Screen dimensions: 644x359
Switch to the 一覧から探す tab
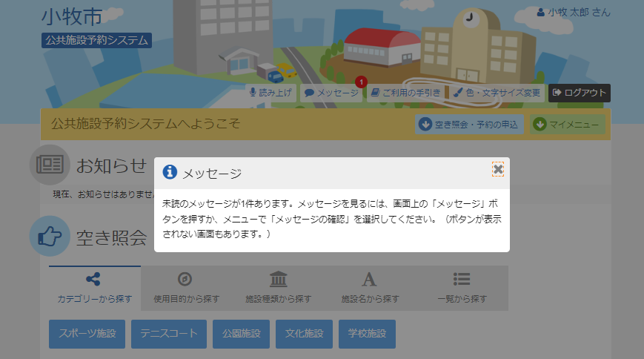462,289
